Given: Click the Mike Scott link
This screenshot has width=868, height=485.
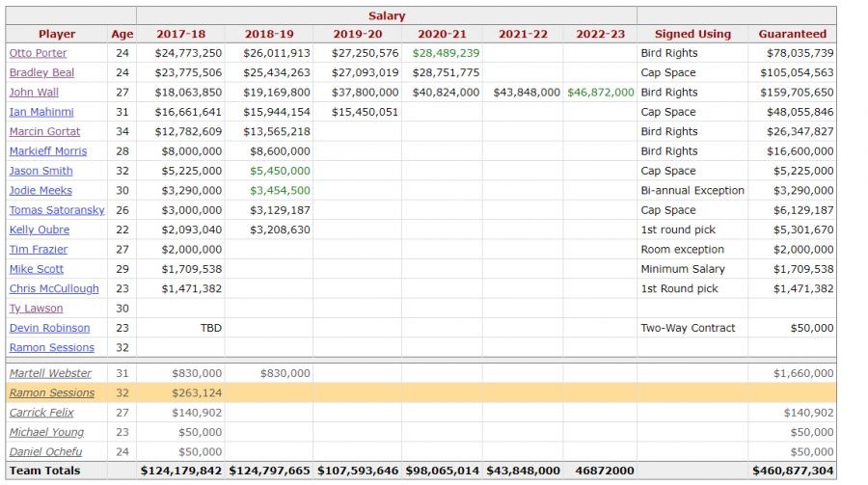Looking at the screenshot, I should (36, 269).
